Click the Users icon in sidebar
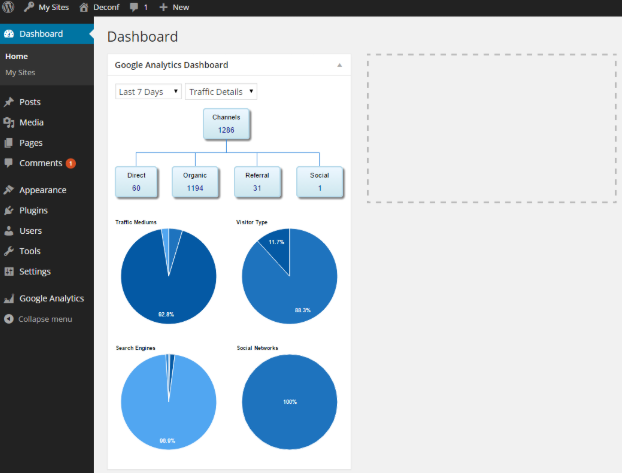The width and height of the screenshot is (622, 473). (x=9, y=231)
